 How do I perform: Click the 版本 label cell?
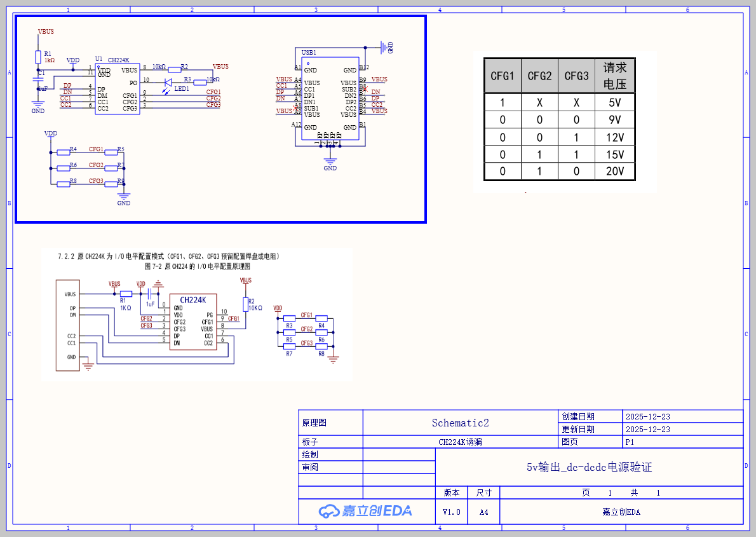(452, 493)
